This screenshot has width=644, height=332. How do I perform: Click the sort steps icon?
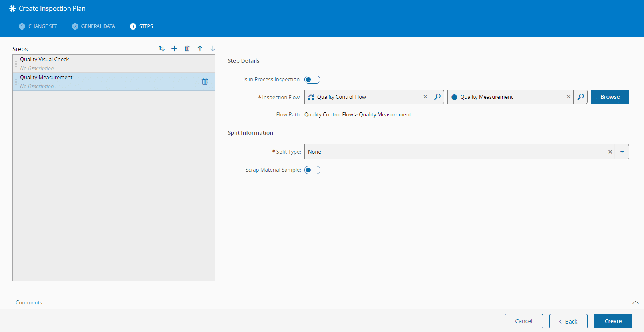tap(161, 48)
